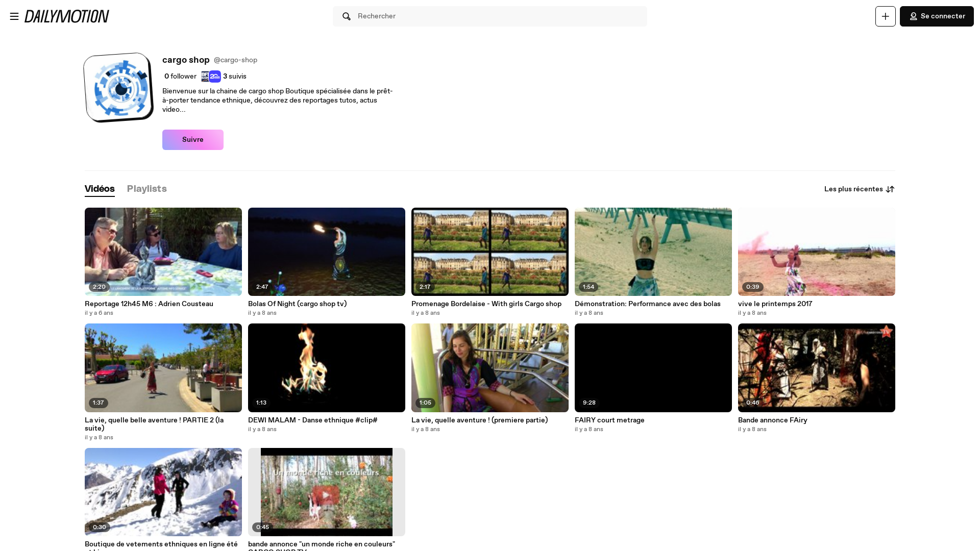
Task: Click the search magnifier icon
Action: click(x=347, y=16)
